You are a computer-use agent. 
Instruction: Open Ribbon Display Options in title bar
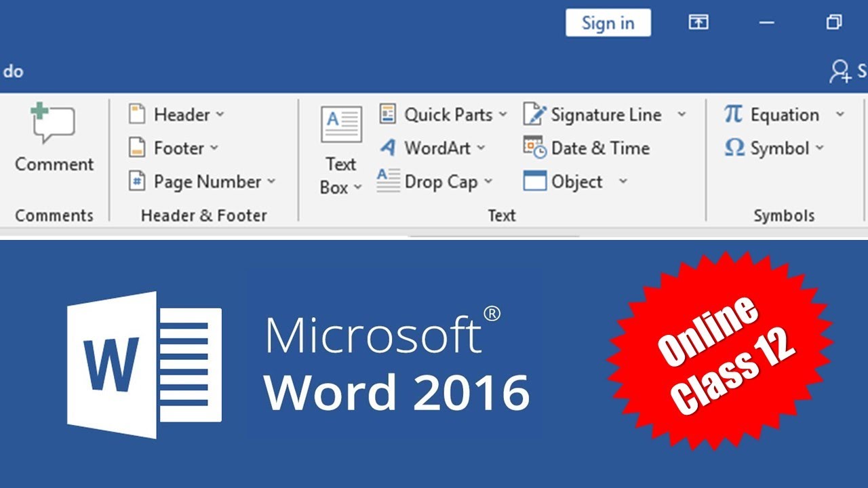coord(698,22)
